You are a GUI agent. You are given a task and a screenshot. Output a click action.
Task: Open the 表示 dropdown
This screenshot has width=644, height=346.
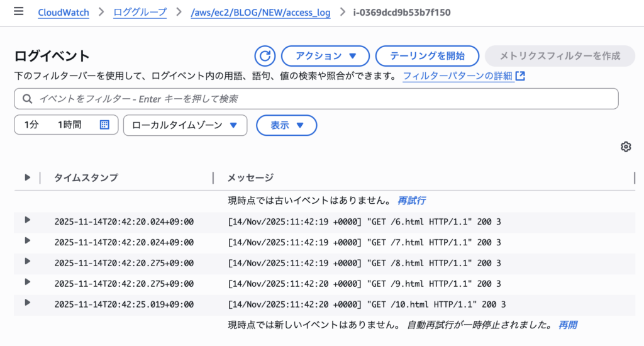pos(287,125)
